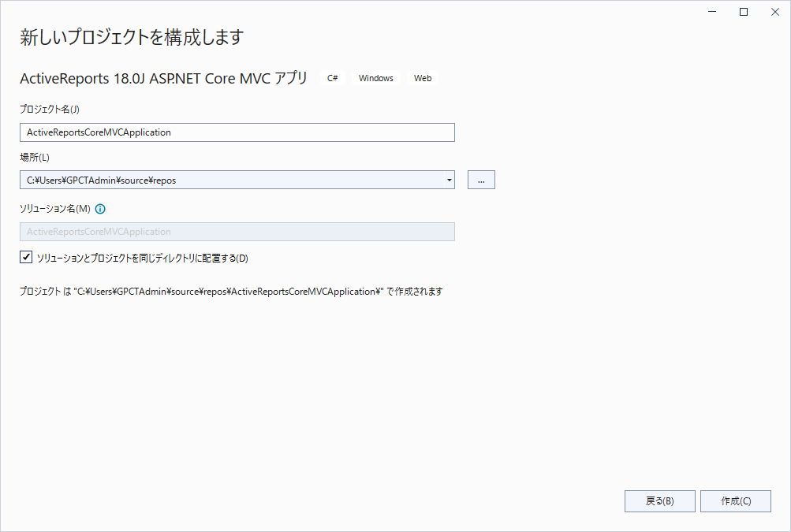Image resolution: width=791 pixels, height=532 pixels.
Task: Click the disabled ソリューション名 field
Action: click(x=237, y=232)
